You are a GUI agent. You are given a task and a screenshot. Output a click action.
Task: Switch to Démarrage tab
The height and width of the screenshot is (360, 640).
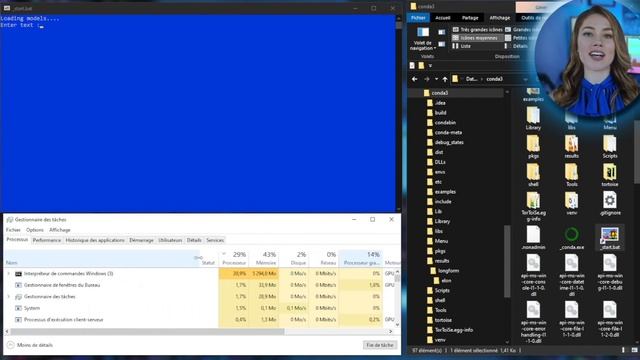pyautogui.click(x=141, y=240)
